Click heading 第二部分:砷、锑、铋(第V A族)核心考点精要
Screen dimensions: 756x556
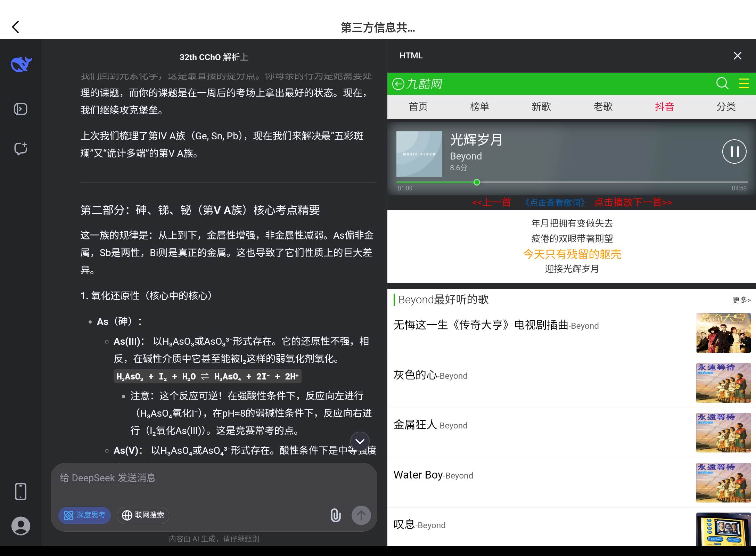(200, 210)
